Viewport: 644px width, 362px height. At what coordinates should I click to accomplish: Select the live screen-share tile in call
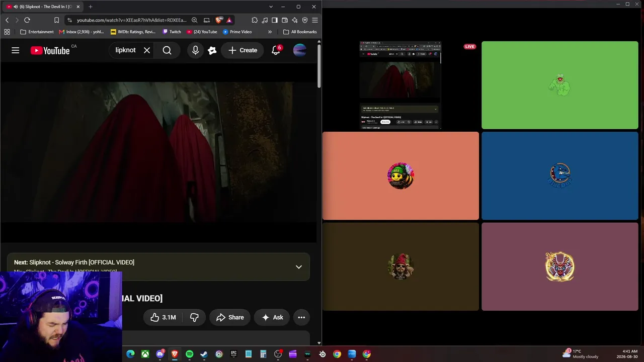pos(400,85)
